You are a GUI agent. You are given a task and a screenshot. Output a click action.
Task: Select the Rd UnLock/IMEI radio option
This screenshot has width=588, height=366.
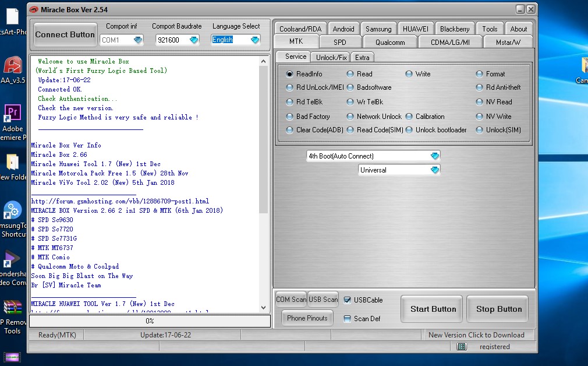point(289,87)
